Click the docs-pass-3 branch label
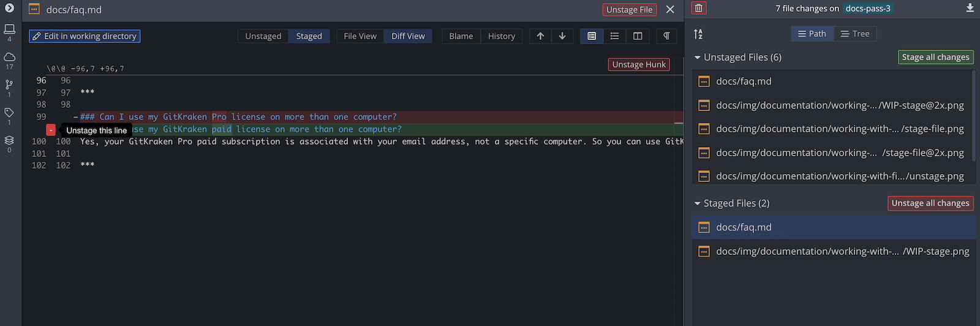Screen dimensions: 980x326 tap(868, 9)
